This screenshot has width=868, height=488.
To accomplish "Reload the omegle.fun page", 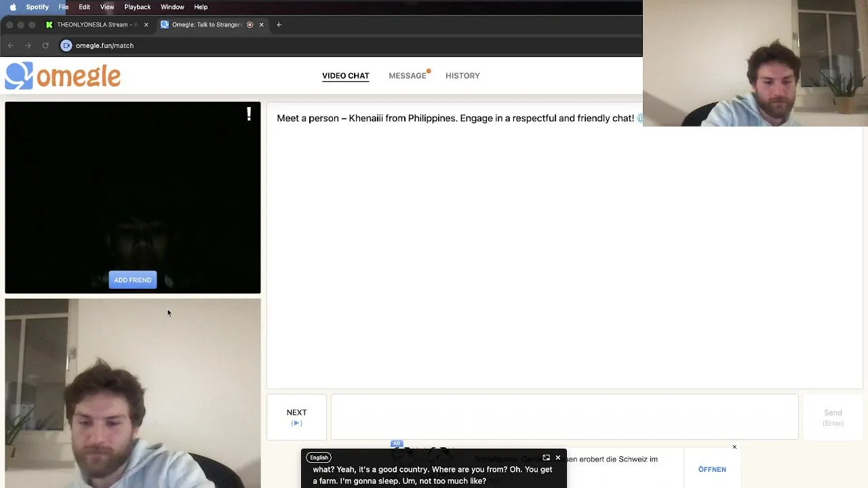I will 45,45.
